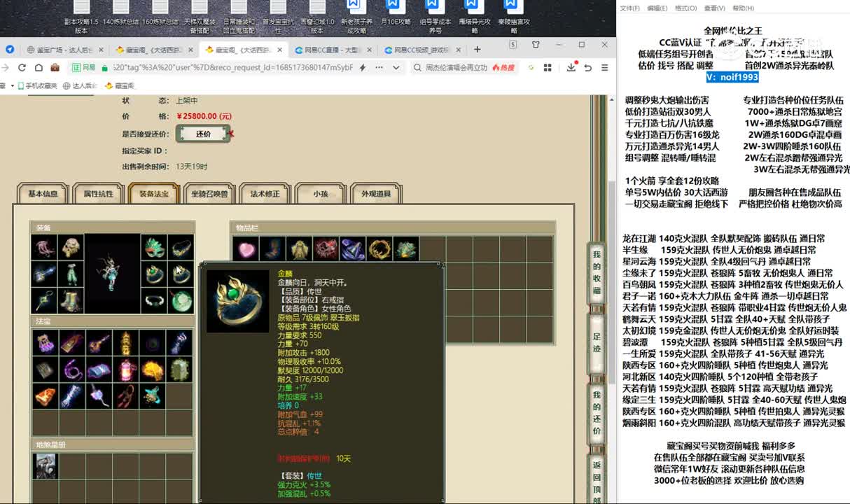Click the blue scroll talisman icon
This screenshot has width=850, height=504.
click(x=99, y=369)
